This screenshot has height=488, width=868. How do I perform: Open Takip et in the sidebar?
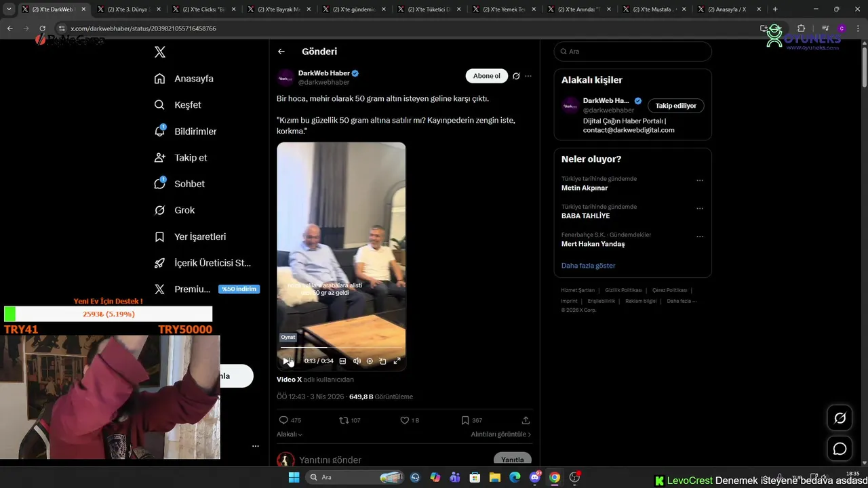(x=180, y=157)
